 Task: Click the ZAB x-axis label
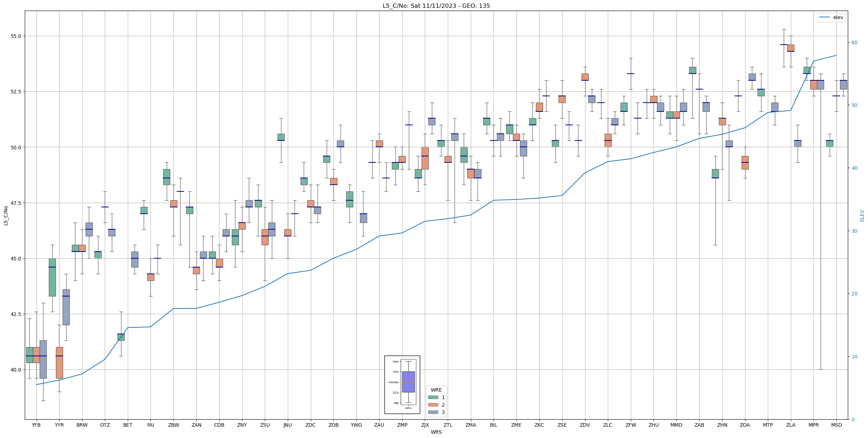699,425
